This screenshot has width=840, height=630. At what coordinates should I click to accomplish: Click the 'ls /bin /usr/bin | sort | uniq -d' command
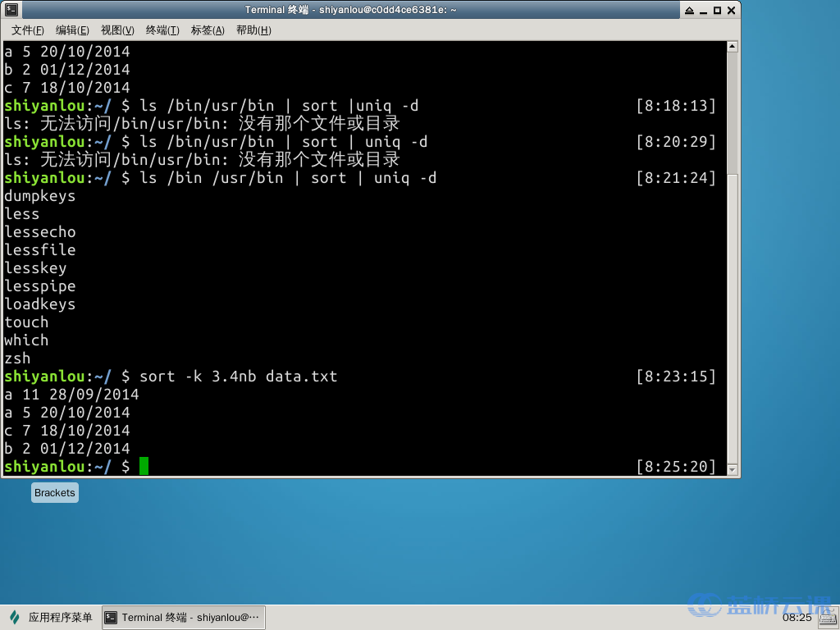(288, 178)
